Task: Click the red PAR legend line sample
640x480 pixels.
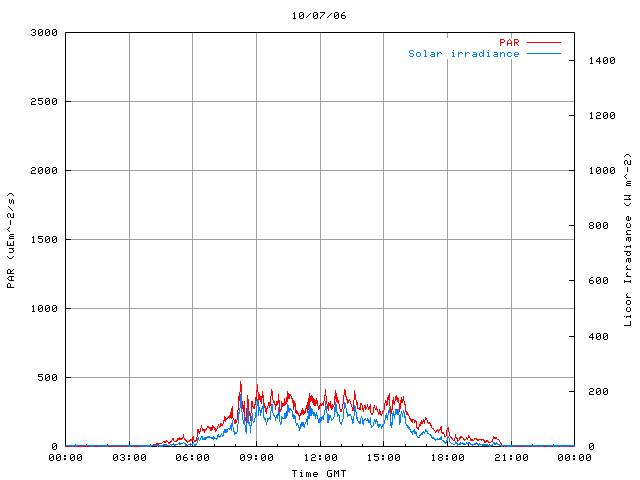Action: (544, 42)
